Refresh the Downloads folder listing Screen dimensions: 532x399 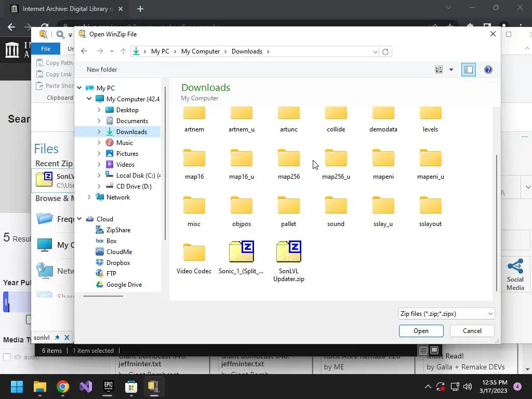coord(385,52)
